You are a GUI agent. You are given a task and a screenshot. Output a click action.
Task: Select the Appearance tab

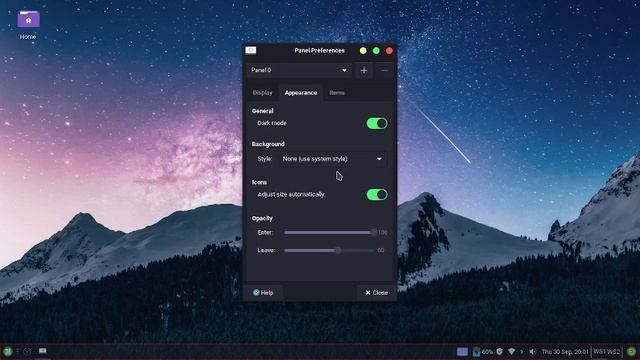pyautogui.click(x=301, y=93)
